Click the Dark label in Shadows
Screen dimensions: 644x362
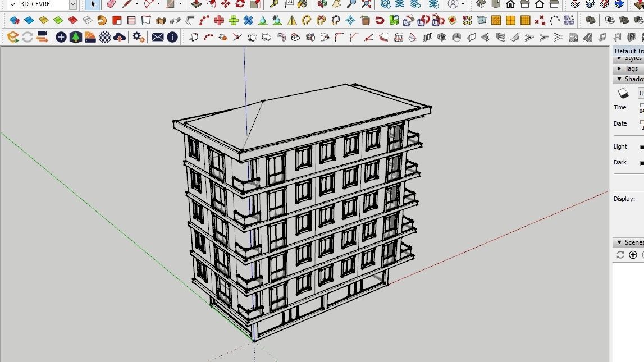(x=620, y=162)
